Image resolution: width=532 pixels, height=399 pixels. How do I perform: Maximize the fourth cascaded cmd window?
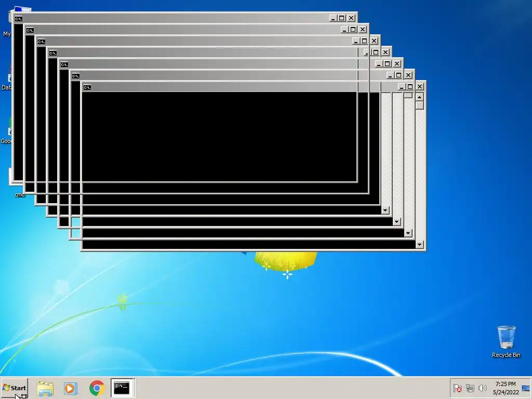tap(376, 52)
